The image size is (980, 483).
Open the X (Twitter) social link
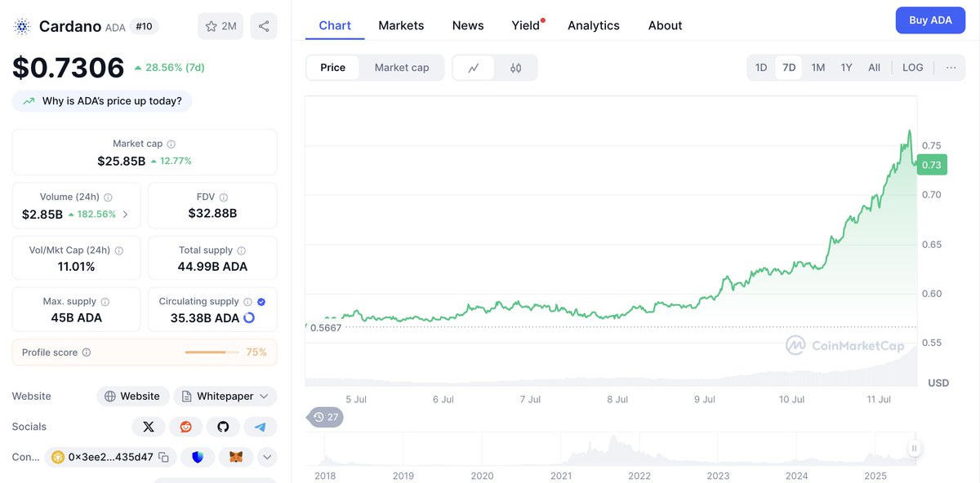149,427
